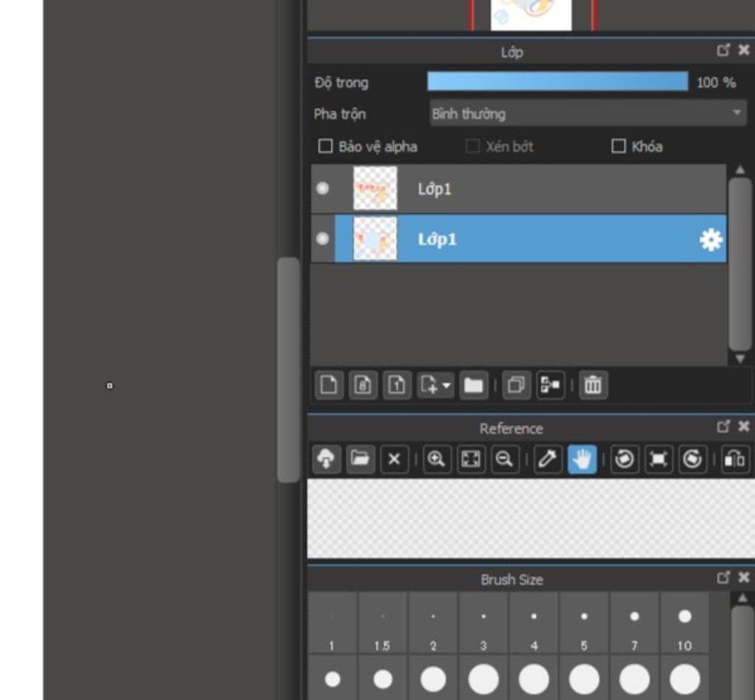Hide the highlighted Lớp1 layer
This screenshot has width=755, height=700.
point(323,238)
